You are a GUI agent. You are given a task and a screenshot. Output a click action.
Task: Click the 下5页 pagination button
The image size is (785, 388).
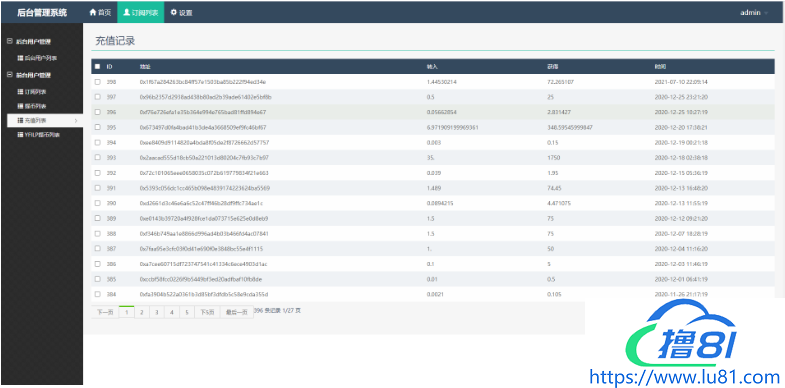(x=207, y=312)
